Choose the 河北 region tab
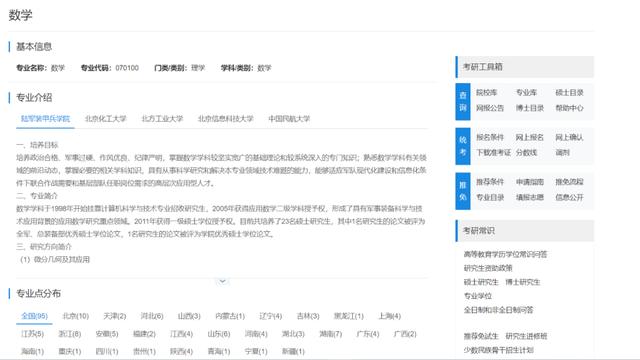The height and width of the screenshot is (360, 640). point(152,316)
